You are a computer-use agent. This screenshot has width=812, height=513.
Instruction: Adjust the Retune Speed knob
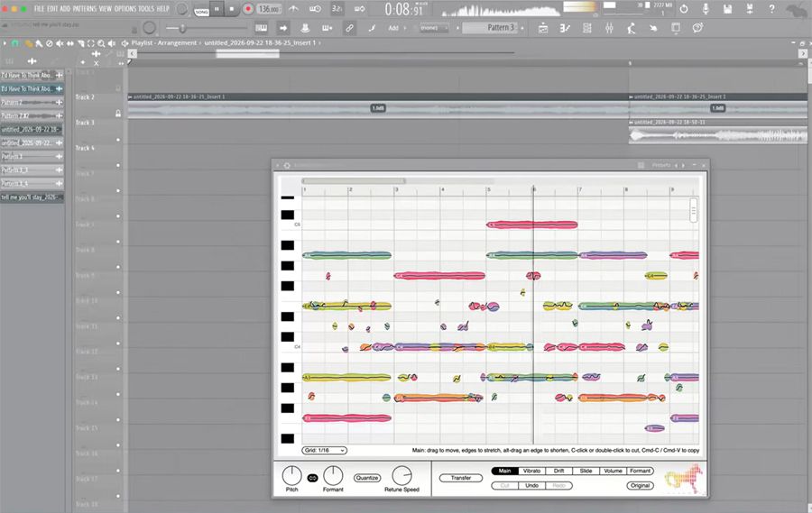[x=401, y=475]
